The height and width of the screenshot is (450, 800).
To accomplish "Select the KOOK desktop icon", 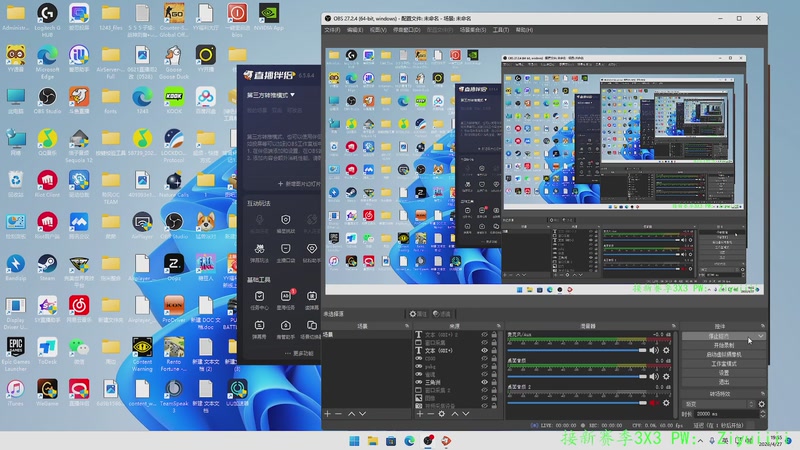I will (173, 99).
